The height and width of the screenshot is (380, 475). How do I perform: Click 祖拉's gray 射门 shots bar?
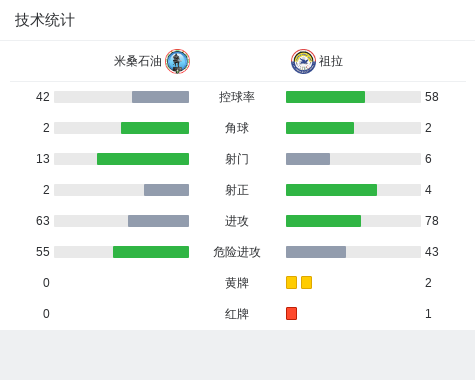pos(308,159)
